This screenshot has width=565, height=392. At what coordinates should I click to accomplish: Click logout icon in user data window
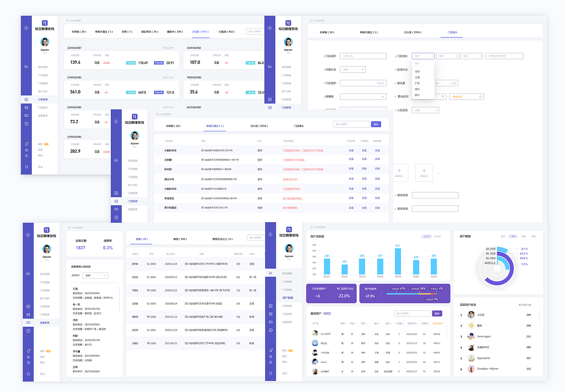coord(270,373)
